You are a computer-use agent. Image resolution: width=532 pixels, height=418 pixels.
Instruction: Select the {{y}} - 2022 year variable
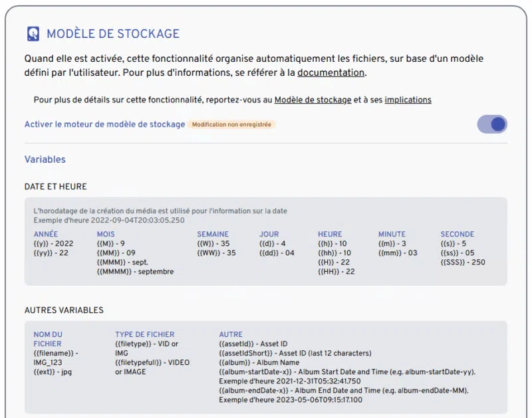tap(53, 243)
